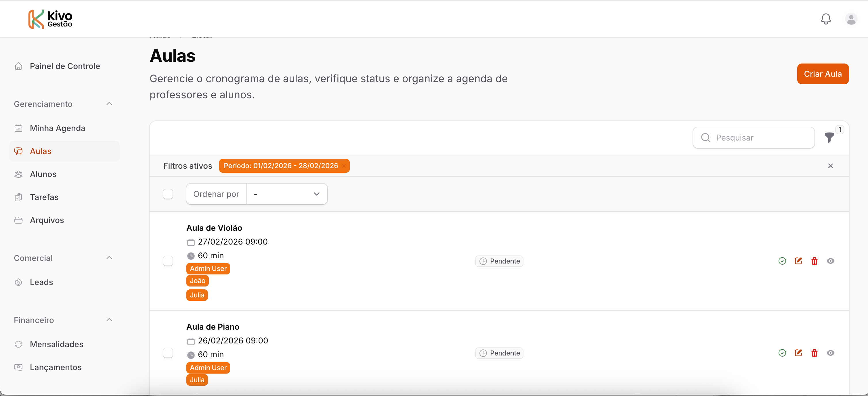Collapse the Gerenciamento section
The width and height of the screenshot is (868, 396).
tap(109, 104)
